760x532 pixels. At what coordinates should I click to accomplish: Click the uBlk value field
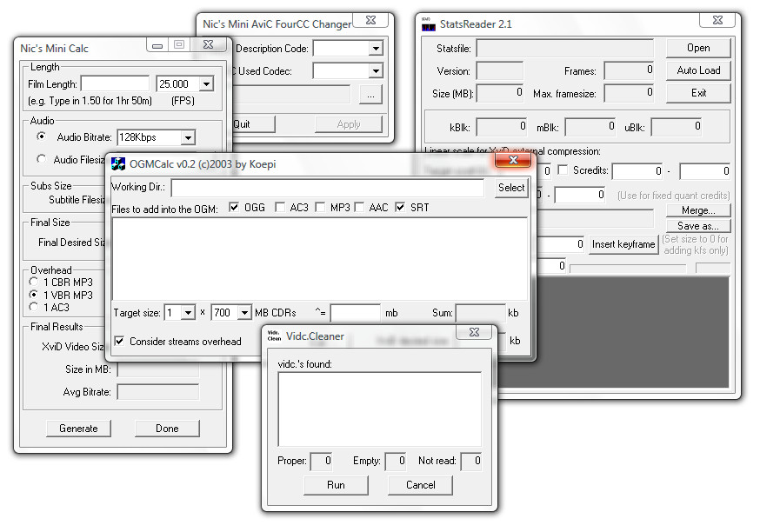(x=676, y=128)
